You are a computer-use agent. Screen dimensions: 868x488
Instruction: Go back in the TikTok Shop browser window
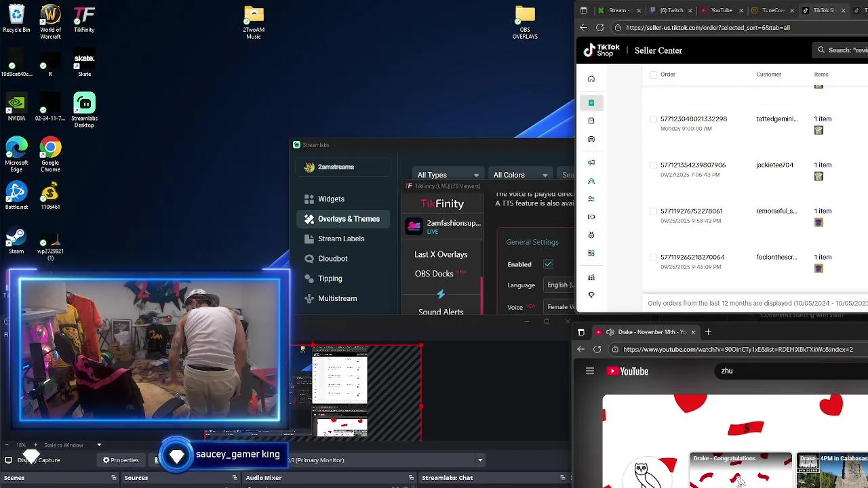click(584, 28)
